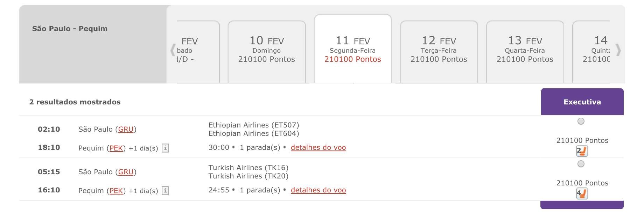Click PEK link on the 18:10 arrival

coord(116,148)
